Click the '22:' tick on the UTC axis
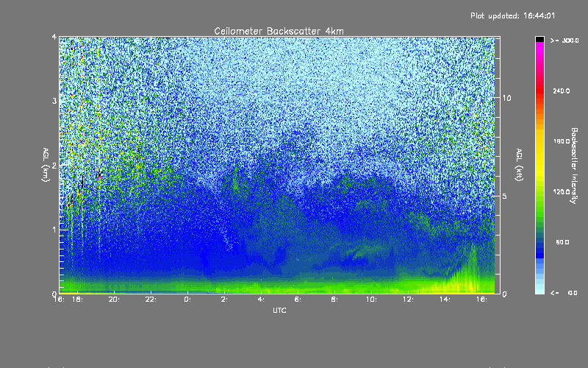Viewport: 588px width, 368px height. pyautogui.click(x=151, y=300)
